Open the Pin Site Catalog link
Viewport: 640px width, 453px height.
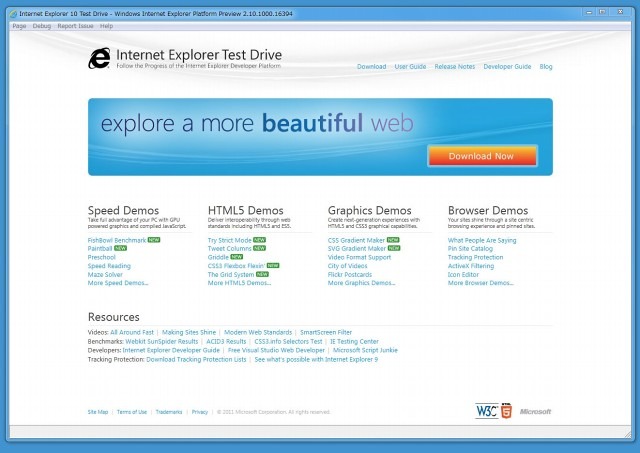tap(470, 249)
